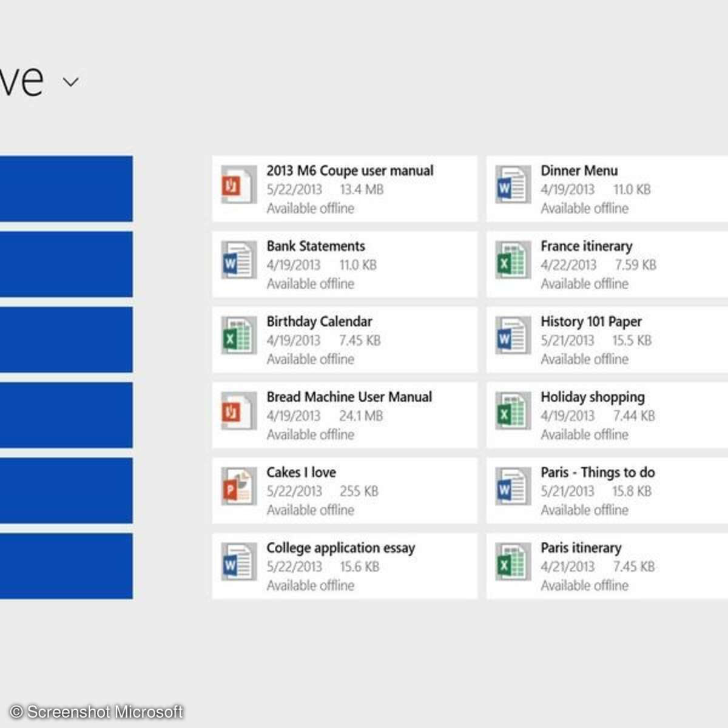Image resolution: width=728 pixels, height=728 pixels.
Task: Click the Word icon for College application essay
Action: [238, 562]
